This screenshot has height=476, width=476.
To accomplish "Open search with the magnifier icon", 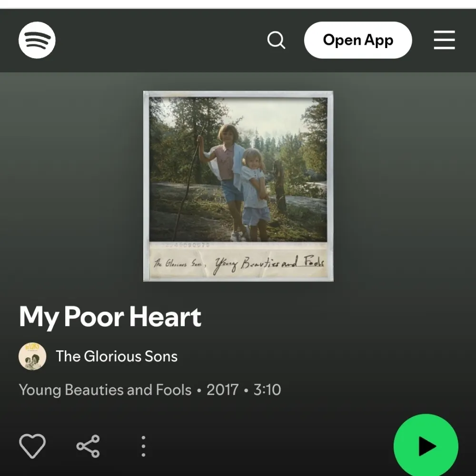I will (x=276, y=40).
